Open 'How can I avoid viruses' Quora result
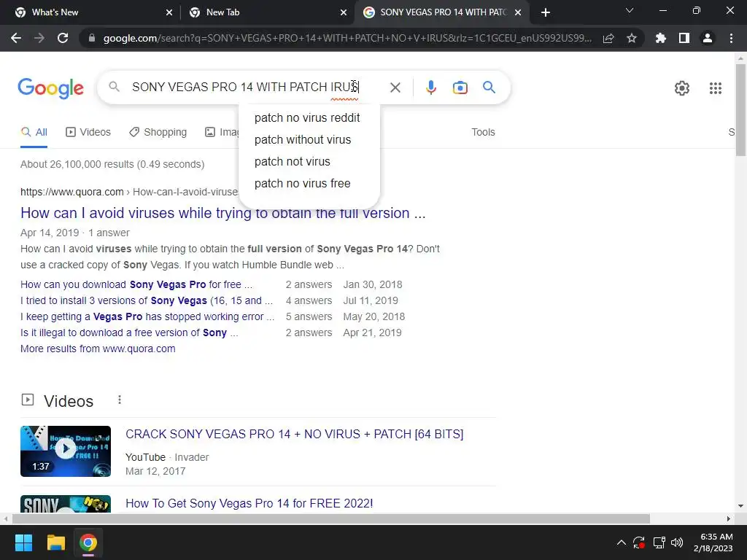This screenshot has height=560, width=747. coord(223,213)
